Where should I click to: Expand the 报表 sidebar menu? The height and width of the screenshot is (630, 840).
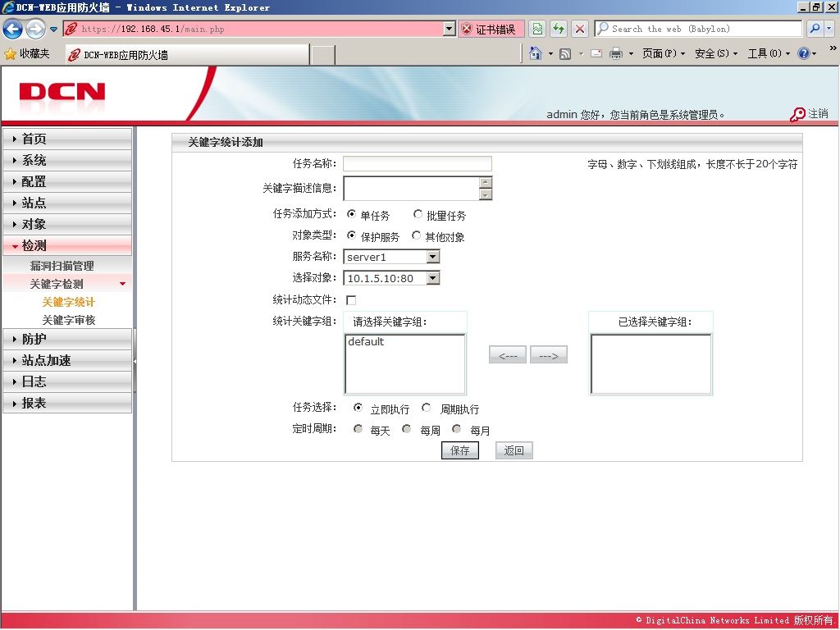[x=67, y=403]
